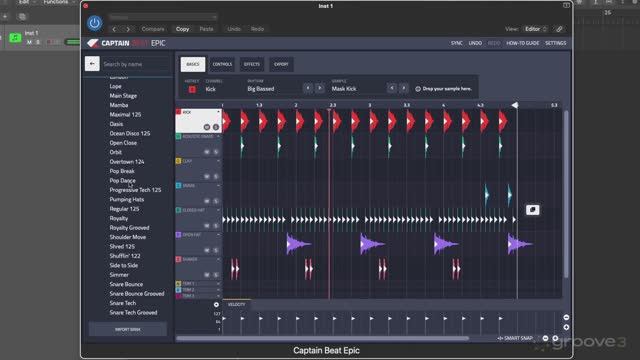Click Sync in Captain Beat toolbar
The width and height of the screenshot is (640, 360).
tap(457, 43)
